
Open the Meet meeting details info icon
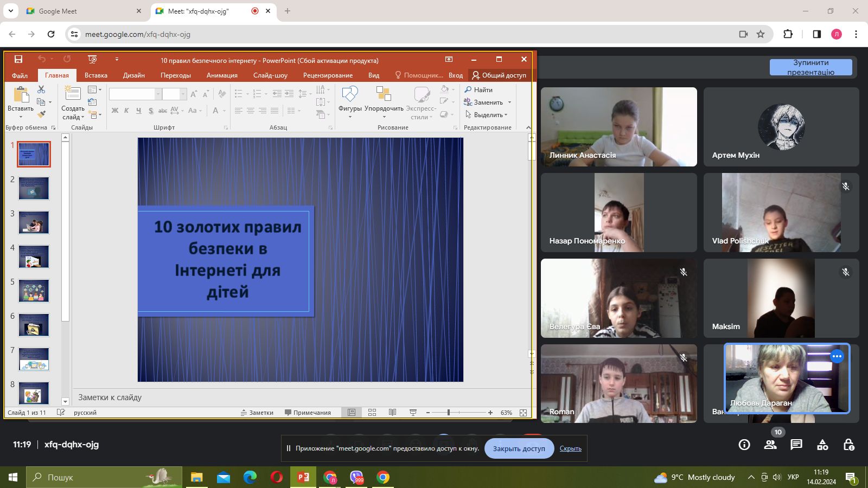click(x=744, y=445)
